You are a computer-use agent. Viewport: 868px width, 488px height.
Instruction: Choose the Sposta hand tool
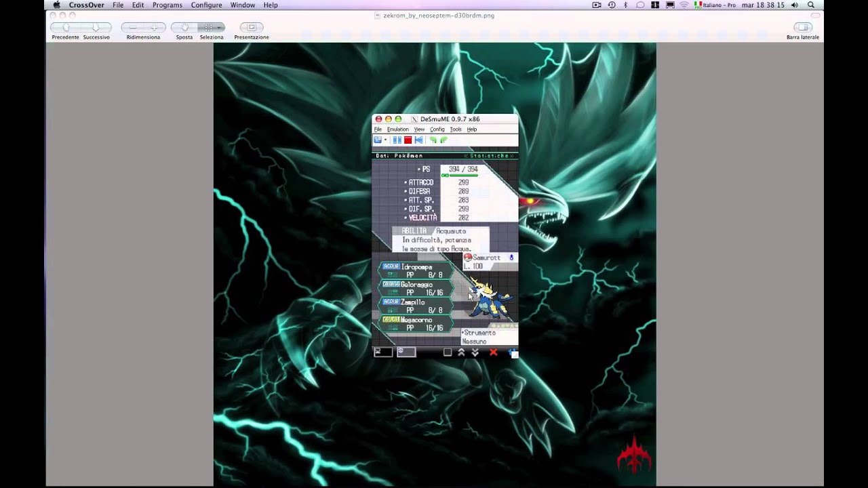point(184,27)
